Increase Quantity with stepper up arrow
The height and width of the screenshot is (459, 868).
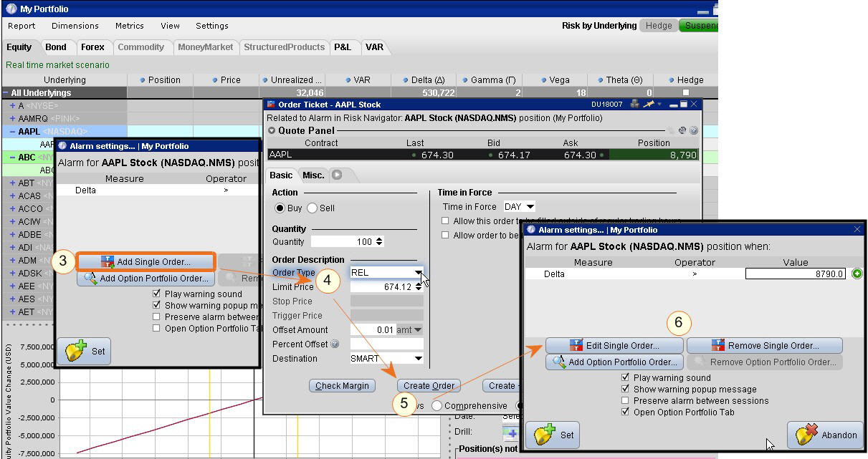tap(379, 239)
